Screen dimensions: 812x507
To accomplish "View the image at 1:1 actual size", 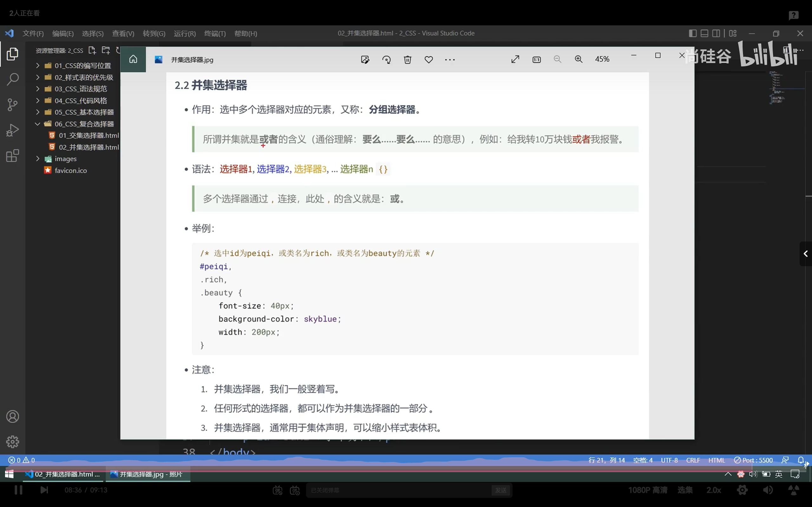I will pyautogui.click(x=536, y=59).
